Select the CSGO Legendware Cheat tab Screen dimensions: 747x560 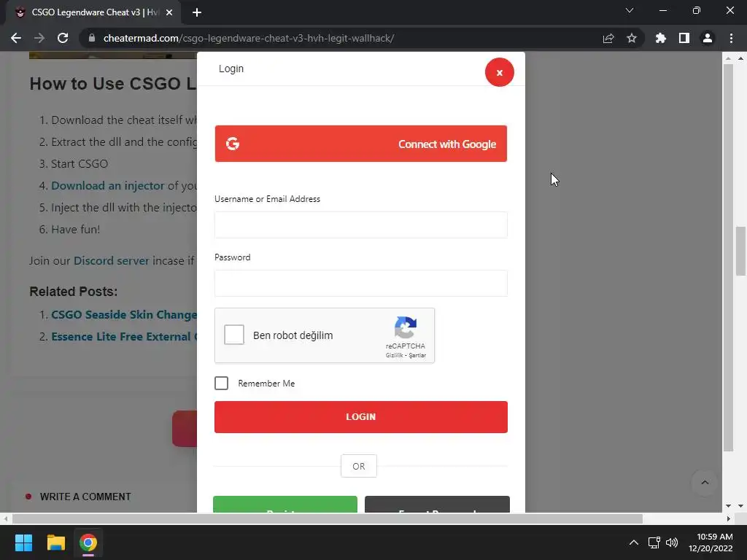[94, 13]
